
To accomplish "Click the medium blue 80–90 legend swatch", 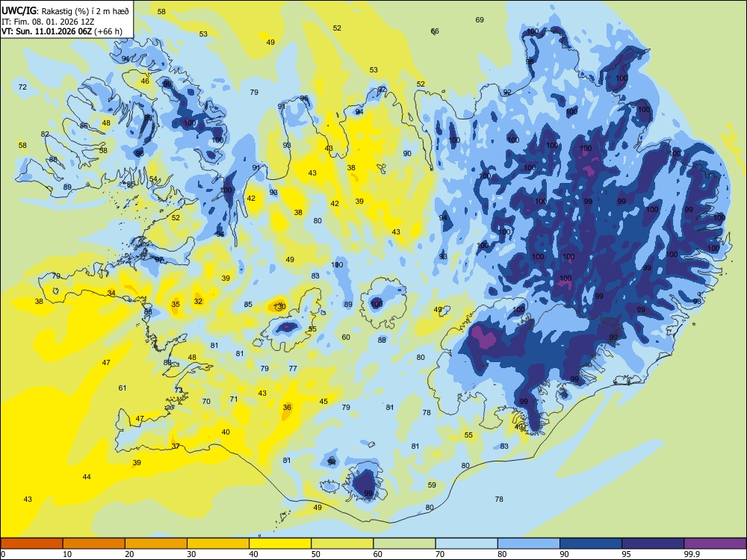I will click(x=528, y=544).
